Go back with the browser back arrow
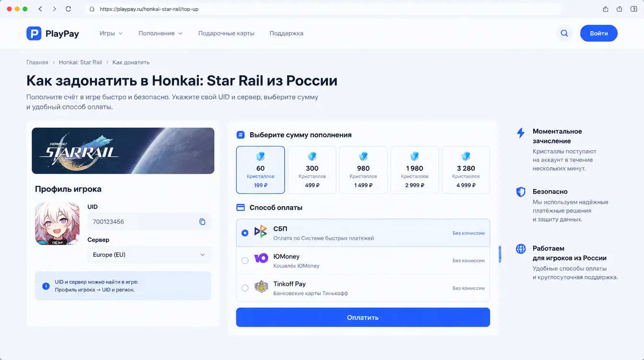644x360 pixels. (x=40, y=9)
